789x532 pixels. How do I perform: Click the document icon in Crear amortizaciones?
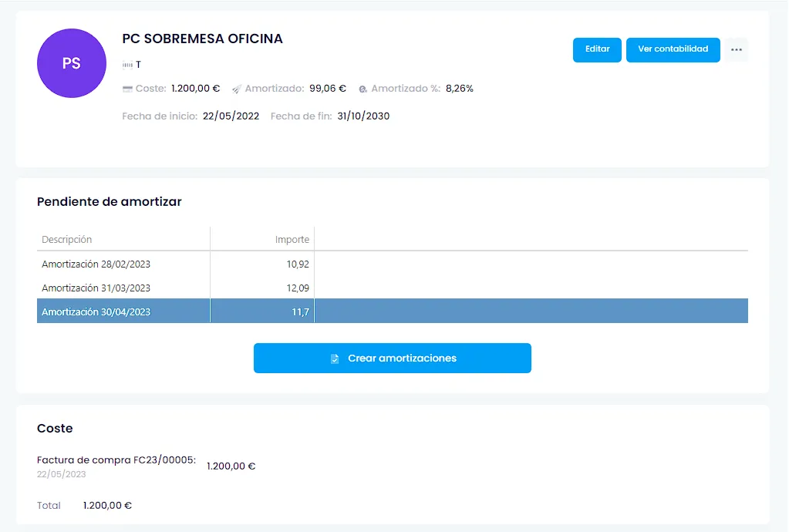click(x=335, y=359)
